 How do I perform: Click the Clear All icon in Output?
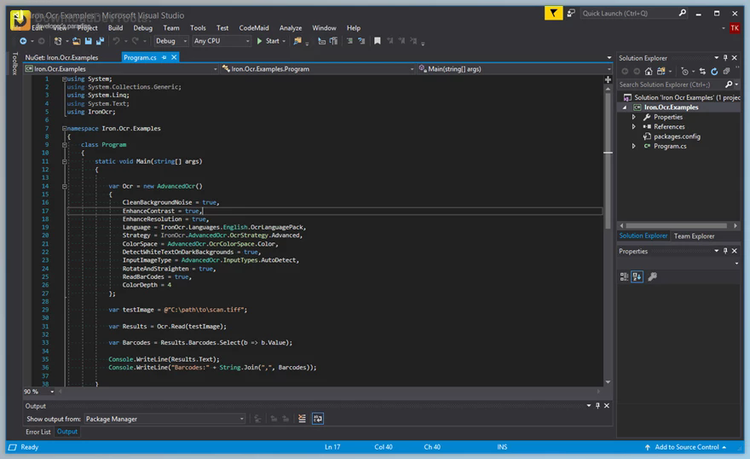(x=302, y=419)
